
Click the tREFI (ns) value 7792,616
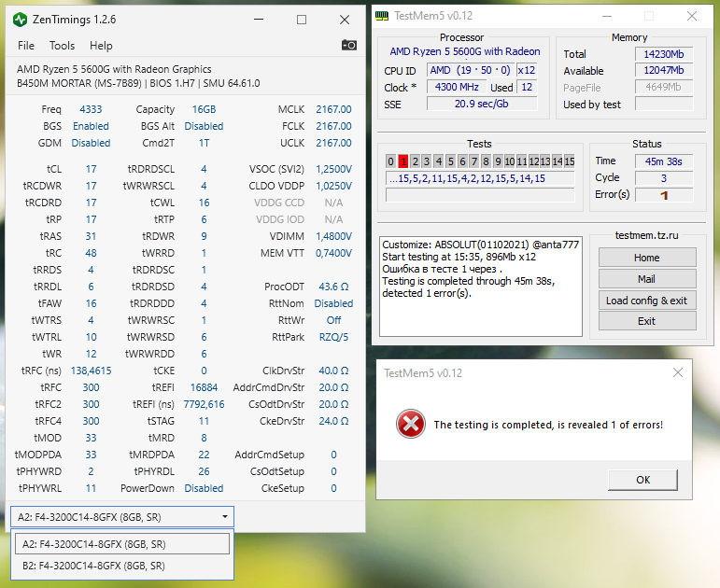coord(204,404)
